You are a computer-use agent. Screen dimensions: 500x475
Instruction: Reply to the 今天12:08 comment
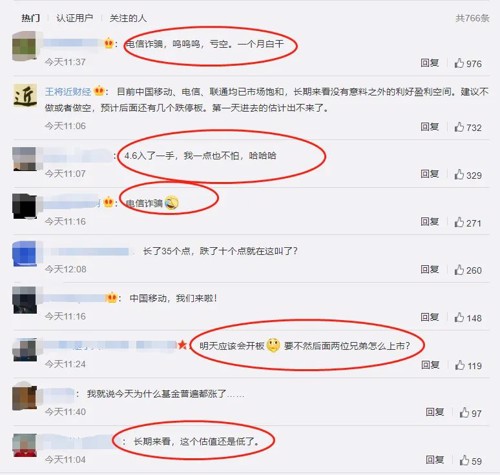429,269
